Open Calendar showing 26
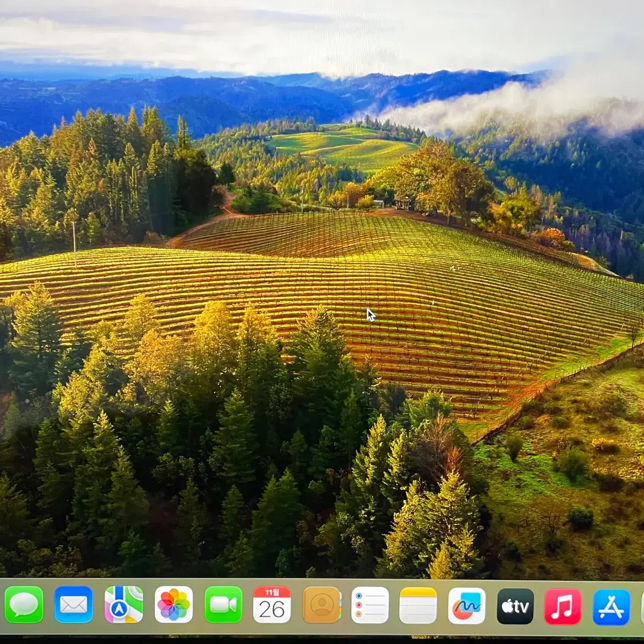Screen dimensions: 644x644 [x=272, y=605]
